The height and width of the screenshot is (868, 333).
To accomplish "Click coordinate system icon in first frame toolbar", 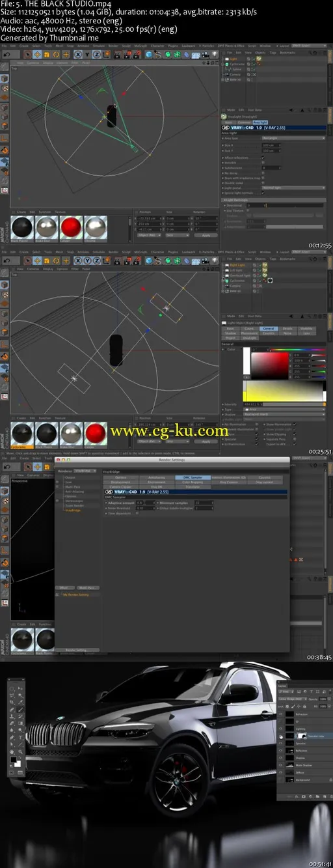I will coord(106,54).
